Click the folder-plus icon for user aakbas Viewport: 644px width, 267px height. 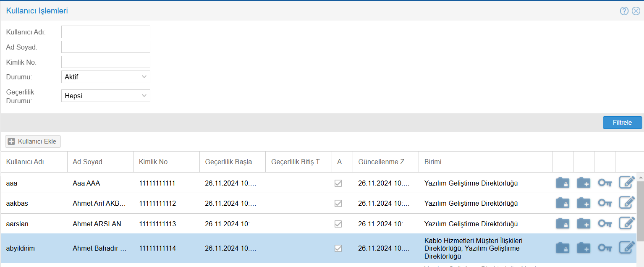(x=583, y=204)
